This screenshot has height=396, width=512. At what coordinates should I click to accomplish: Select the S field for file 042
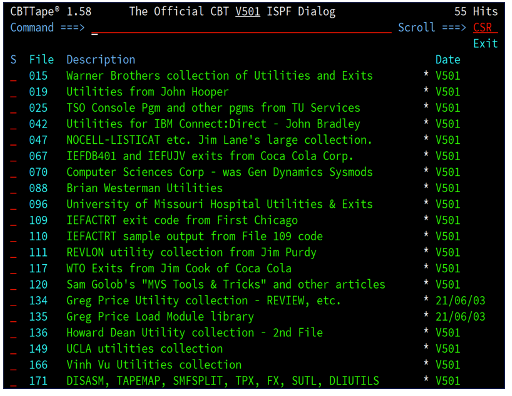(13, 124)
